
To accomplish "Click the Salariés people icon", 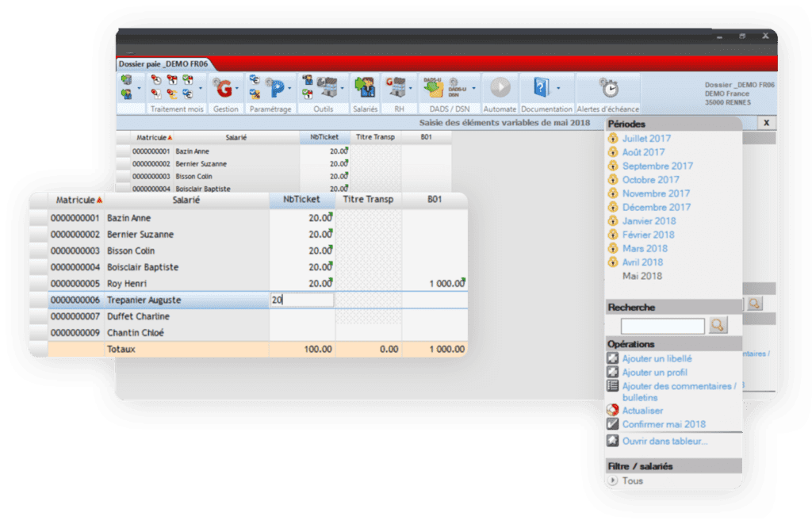I will 365,87.
